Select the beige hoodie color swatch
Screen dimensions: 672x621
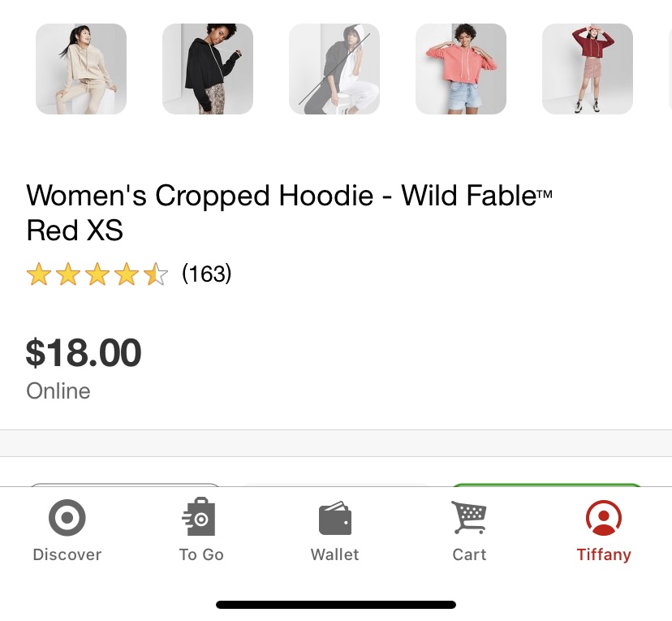[81, 69]
